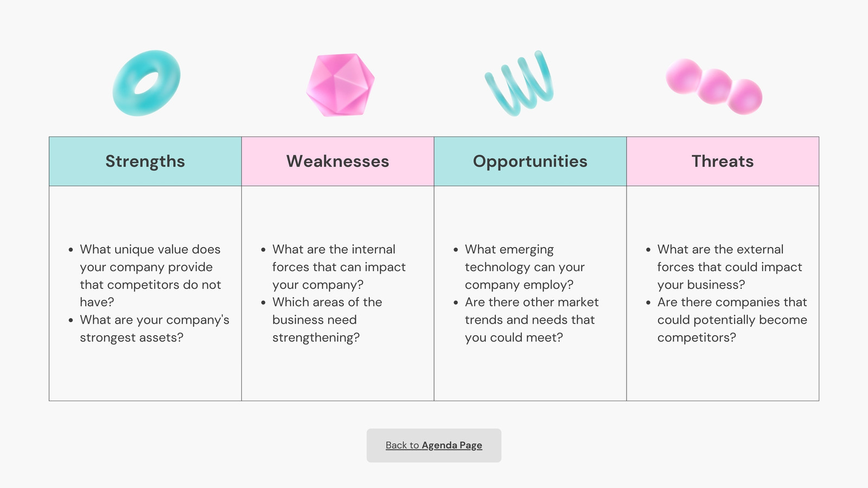The height and width of the screenshot is (488, 868).
Task: Select the Weaknesses header cell
Action: (x=337, y=161)
